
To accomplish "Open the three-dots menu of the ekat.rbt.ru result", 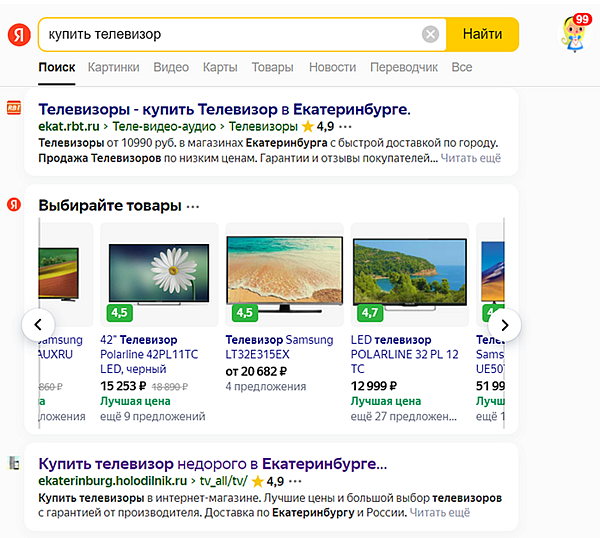I will pyautogui.click(x=345, y=127).
